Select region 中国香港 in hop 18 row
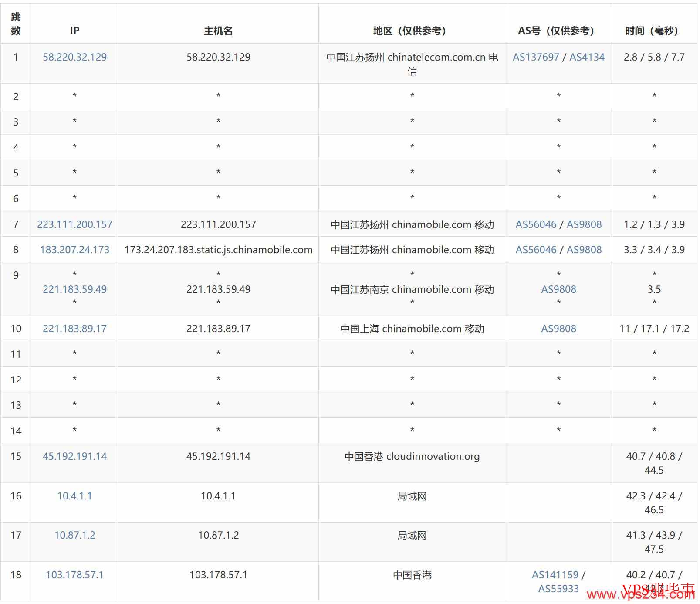Image resolution: width=700 pixels, height=604 pixels. (x=412, y=575)
